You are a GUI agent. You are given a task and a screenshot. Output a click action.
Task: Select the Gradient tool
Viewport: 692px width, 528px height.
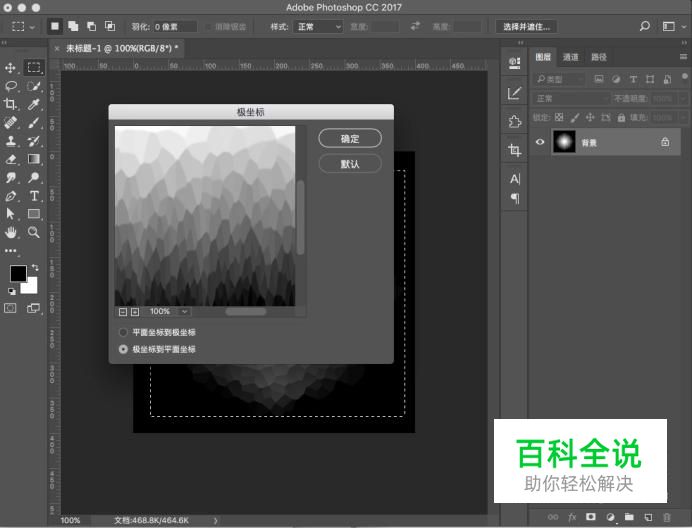tap(34, 159)
